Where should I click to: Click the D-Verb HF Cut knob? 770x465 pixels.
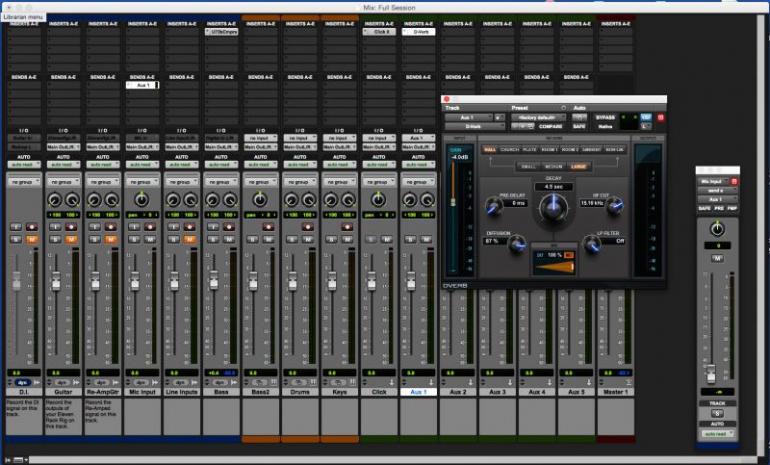coord(614,206)
